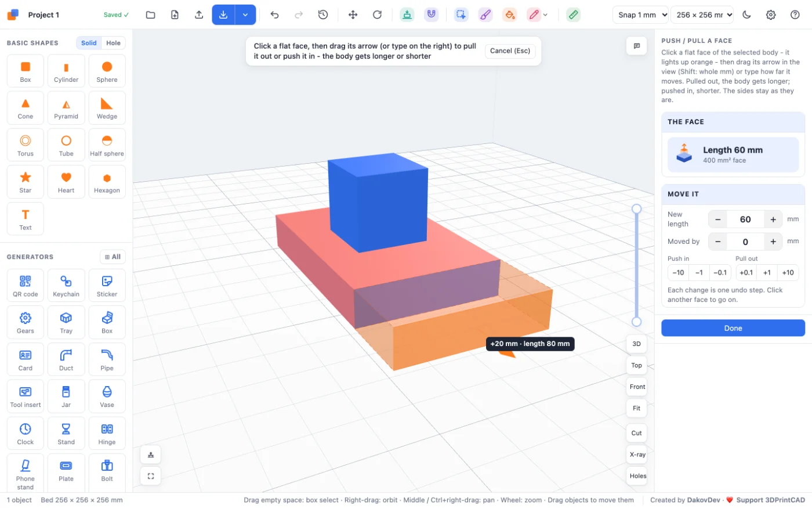Switch to the 3D view

pyautogui.click(x=637, y=344)
